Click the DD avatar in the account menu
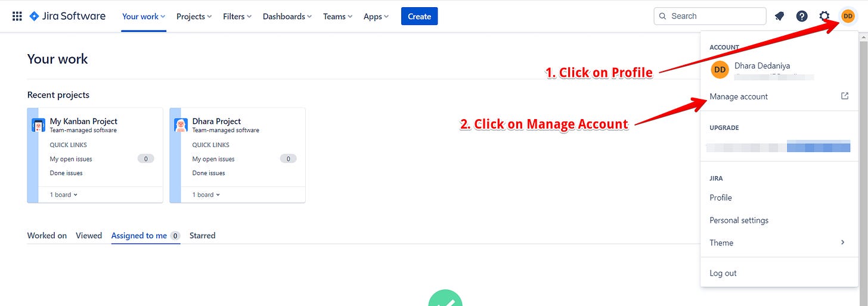This screenshot has width=868, height=306. pyautogui.click(x=720, y=70)
